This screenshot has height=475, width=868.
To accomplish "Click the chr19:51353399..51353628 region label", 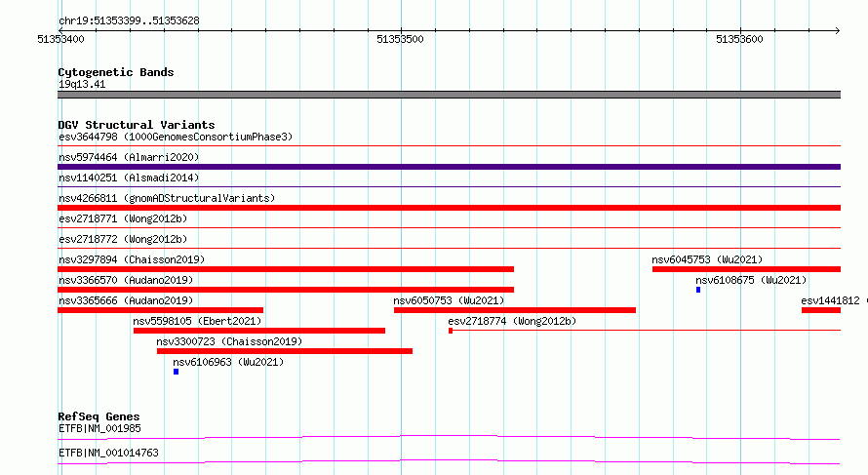I will pyautogui.click(x=129, y=20).
